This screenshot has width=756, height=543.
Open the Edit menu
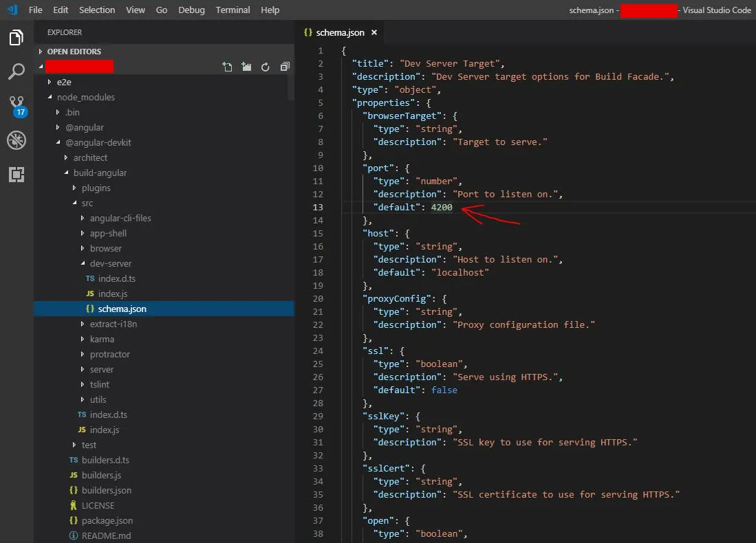(61, 10)
